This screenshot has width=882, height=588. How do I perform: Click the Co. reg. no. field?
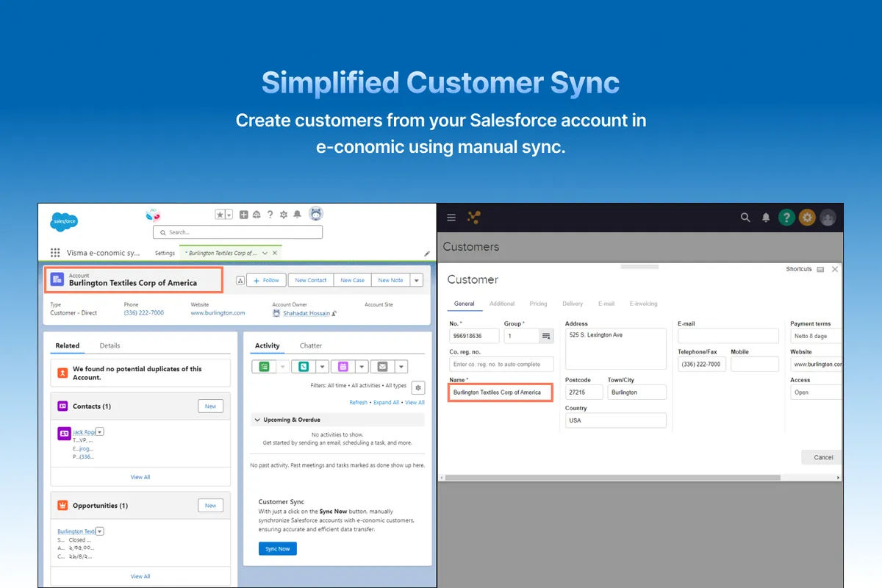(x=501, y=364)
